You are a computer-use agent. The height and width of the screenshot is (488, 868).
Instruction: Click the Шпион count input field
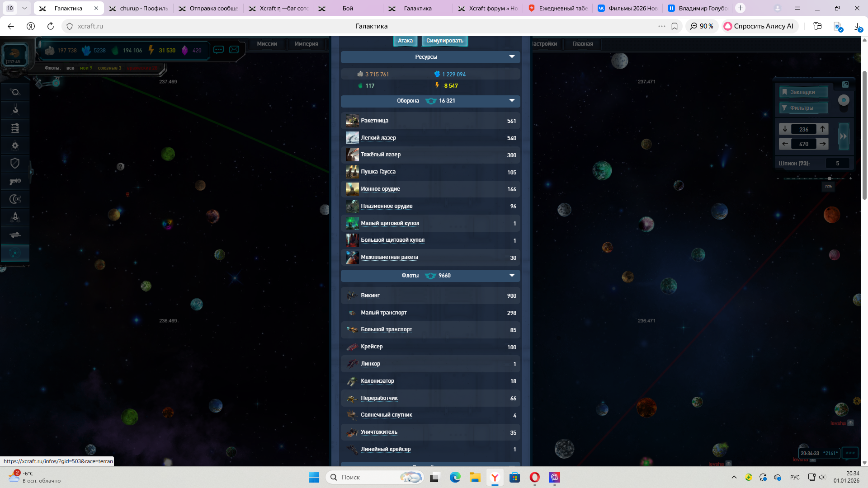coord(837,164)
